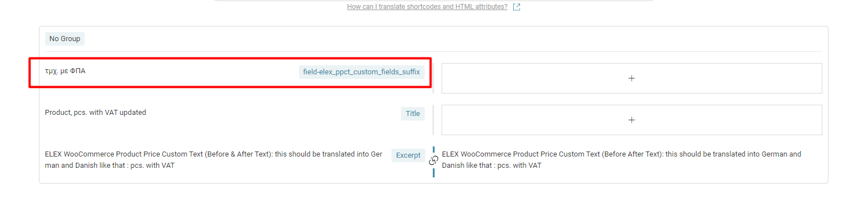The height and width of the screenshot is (214, 868).
Task: Click the plus icon in suffix field translation
Action: 632,78
